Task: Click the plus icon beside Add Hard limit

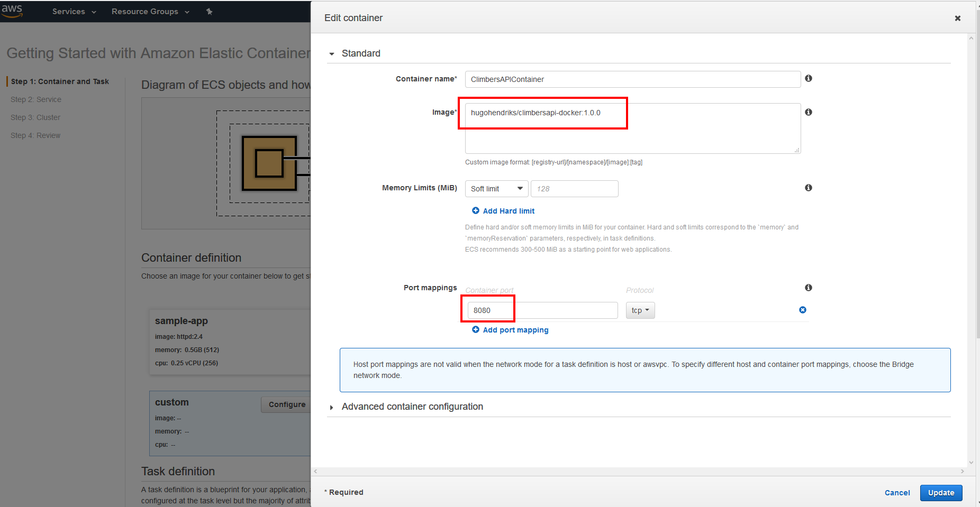Action: click(x=476, y=210)
